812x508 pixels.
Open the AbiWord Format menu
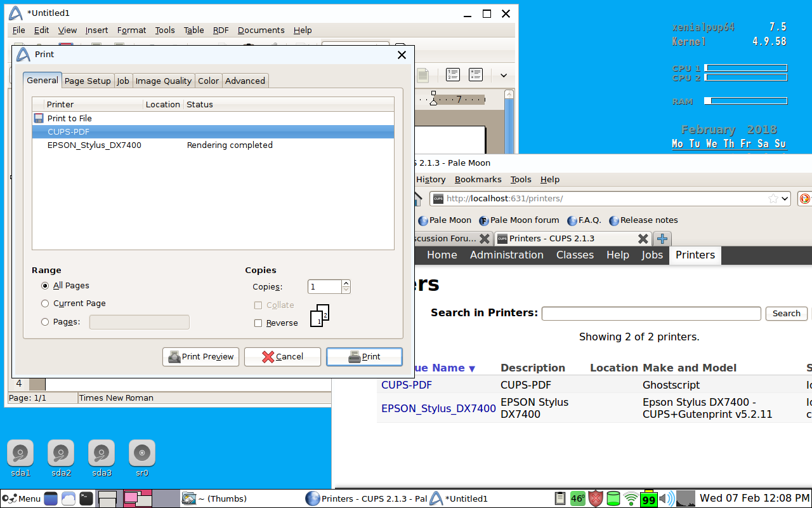click(x=131, y=30)
